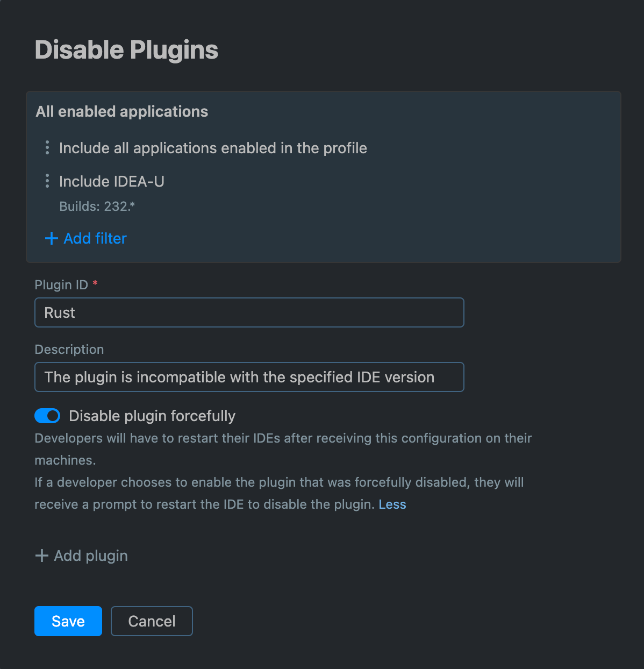Collapse the description using the Less link
Image resolution: width=644 pixels, height=669 pixels.
[x=392, y=504]
